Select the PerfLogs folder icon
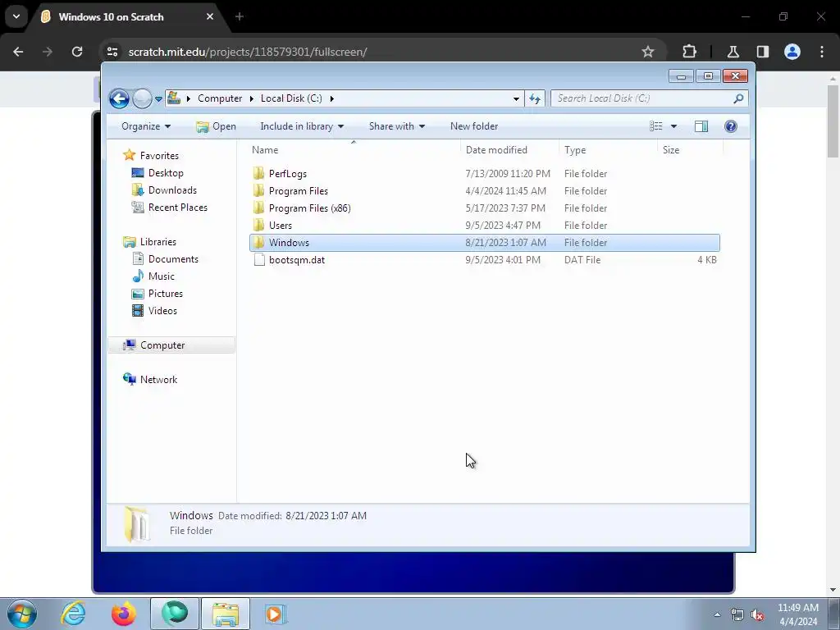 point(258,174)
